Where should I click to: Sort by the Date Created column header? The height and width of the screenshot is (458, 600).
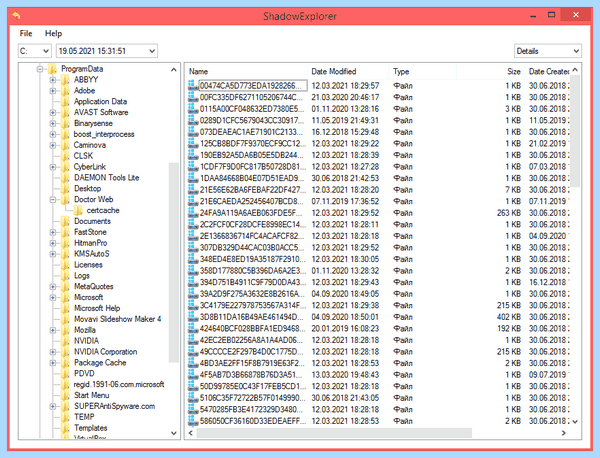(547, 72)
